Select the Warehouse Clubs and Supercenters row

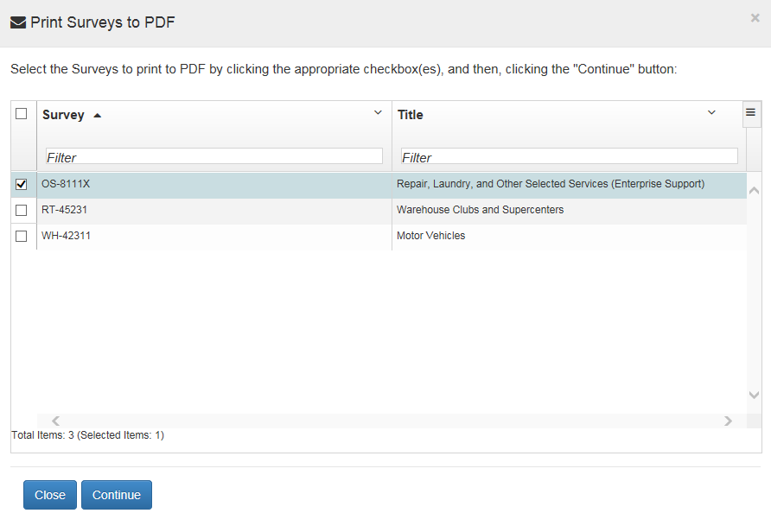coord(480,210)
